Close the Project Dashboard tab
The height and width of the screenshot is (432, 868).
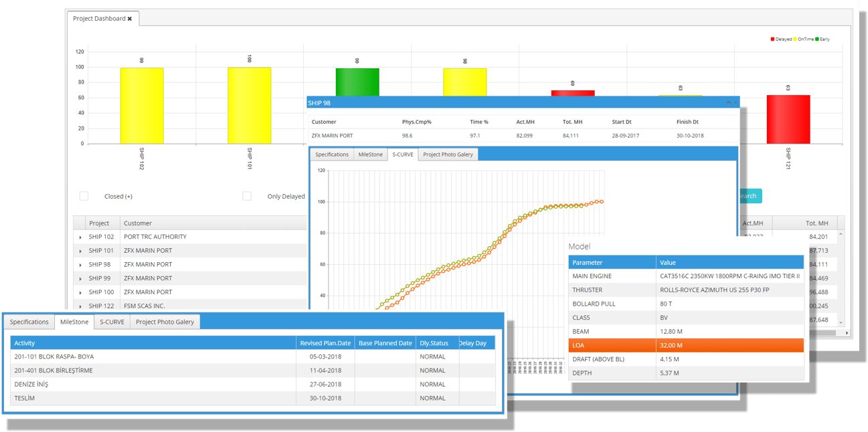(x=130, y=19)
